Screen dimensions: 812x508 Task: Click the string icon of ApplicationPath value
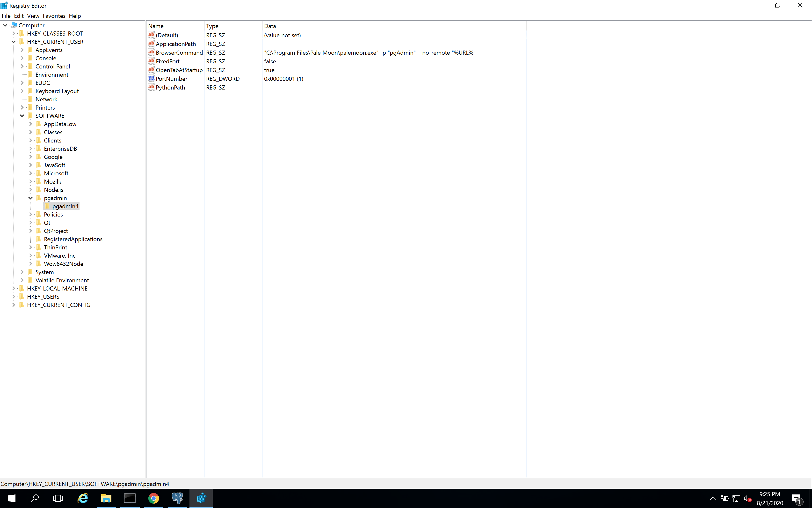151,44
